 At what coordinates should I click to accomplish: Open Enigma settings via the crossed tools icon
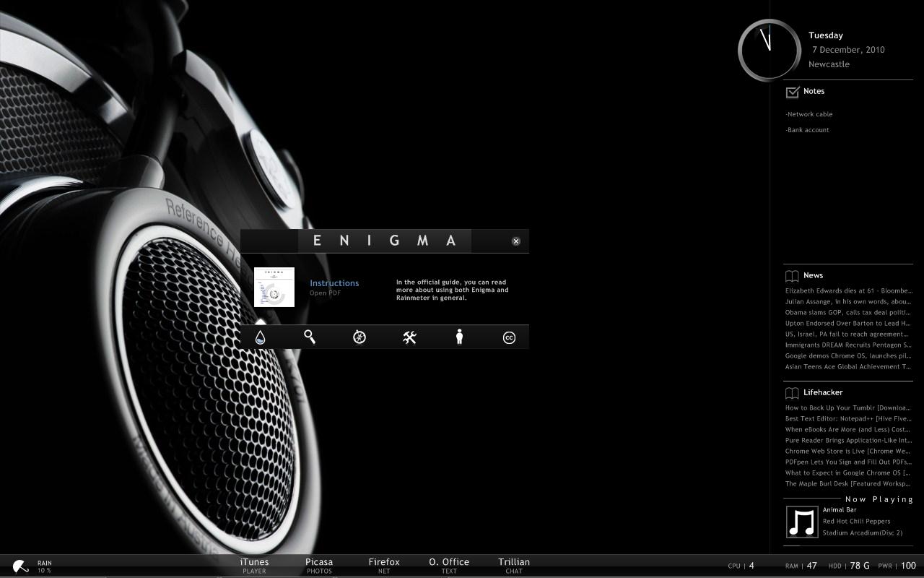point(409,337)
